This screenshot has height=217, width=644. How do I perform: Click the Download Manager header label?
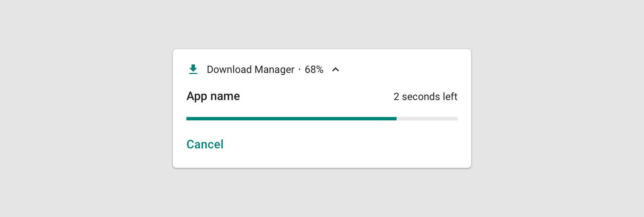pyautogui.click(x=250, y=70)
